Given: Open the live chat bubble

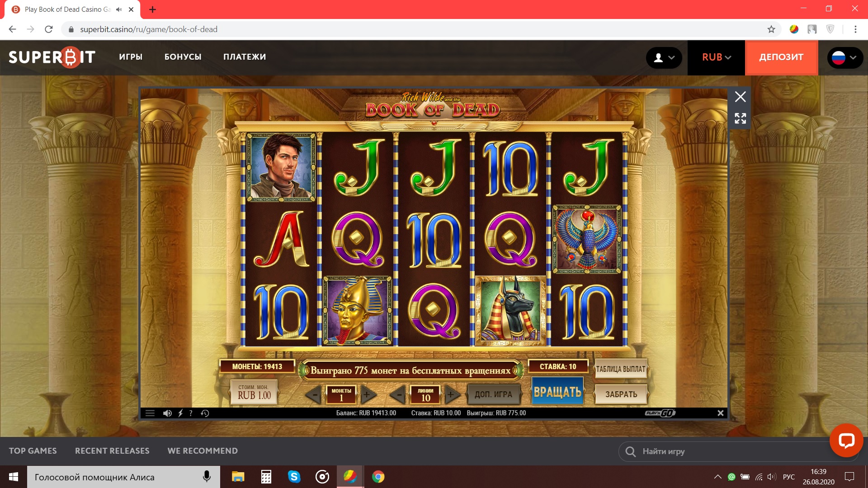Looking at the screenshot, I should (846, 440).
